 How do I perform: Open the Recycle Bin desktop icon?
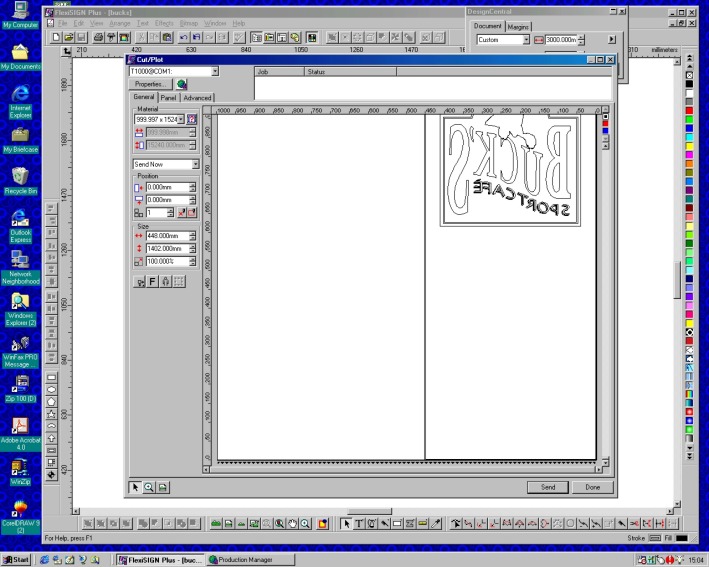[20, 181]
